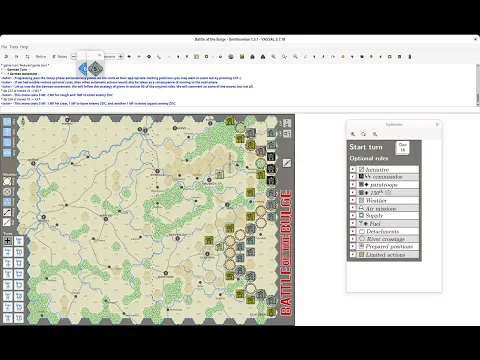Open the File menu
This screenshot has height=360, width=480.
pyautogui.click(x=4, y=47)
